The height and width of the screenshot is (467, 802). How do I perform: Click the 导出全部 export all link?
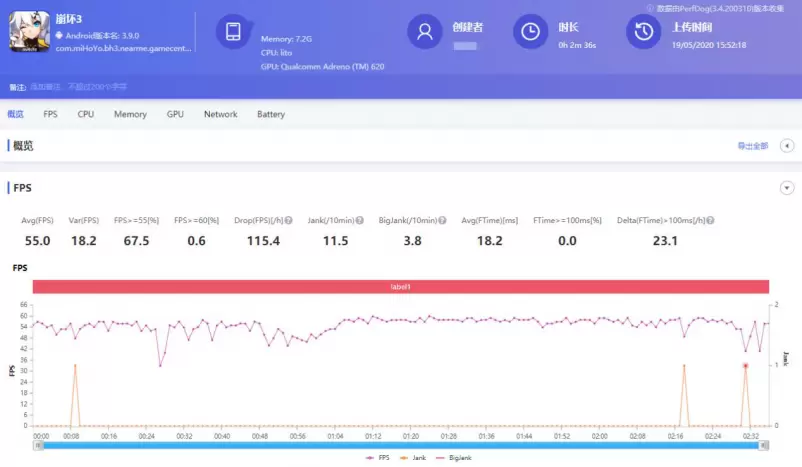(x=752, y=146)
